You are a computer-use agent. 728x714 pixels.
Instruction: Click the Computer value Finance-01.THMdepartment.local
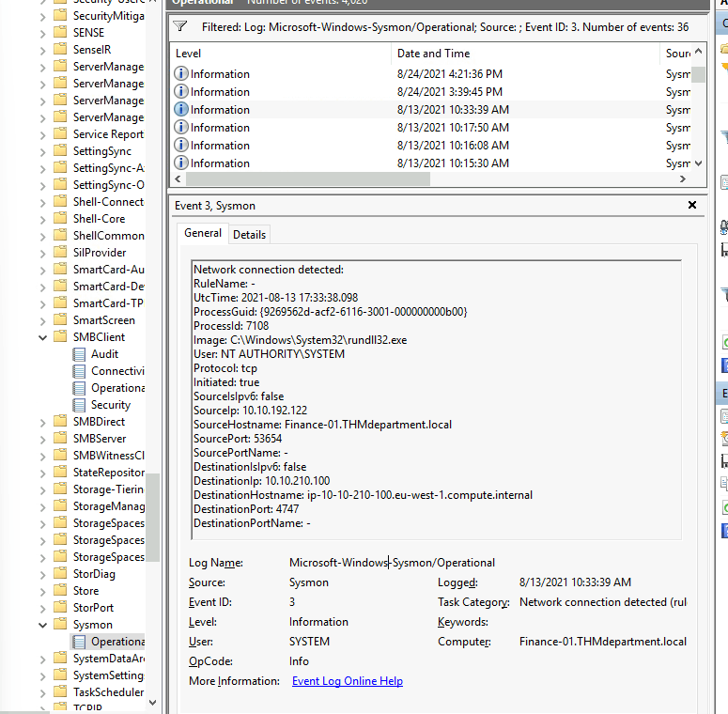603,642
